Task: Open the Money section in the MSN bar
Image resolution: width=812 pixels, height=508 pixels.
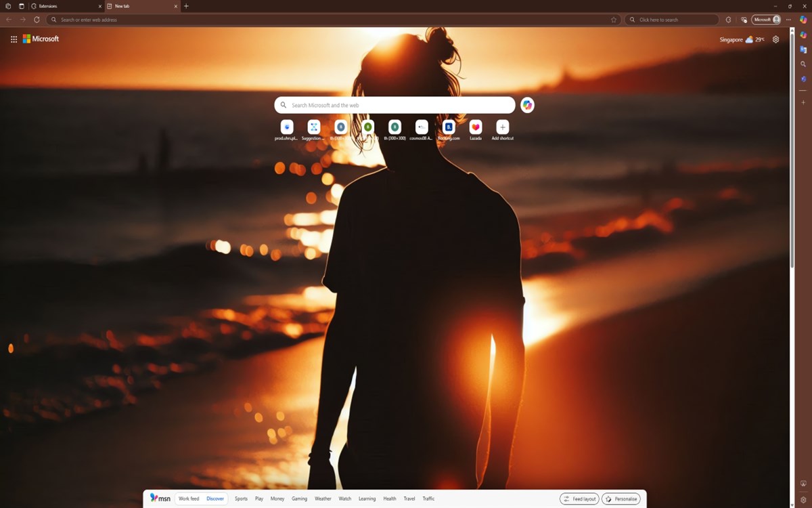Action: tap(277, 499)
